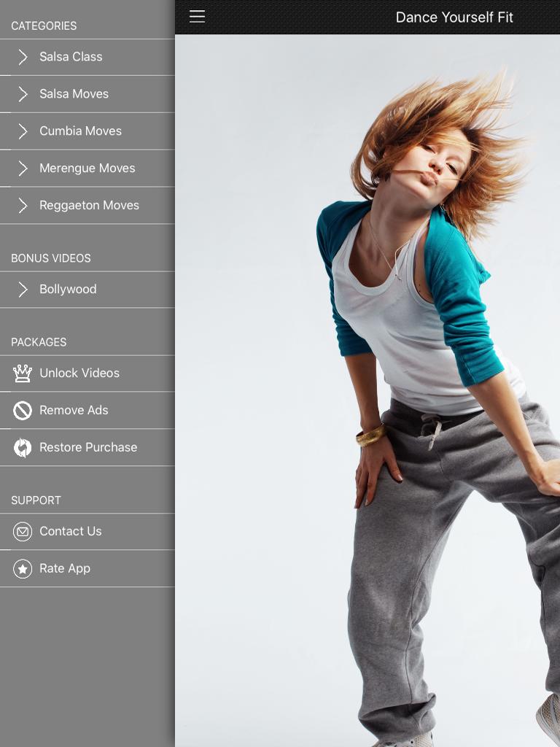Expand the Reggaeton Moves chevron

(x=23, y=205)
